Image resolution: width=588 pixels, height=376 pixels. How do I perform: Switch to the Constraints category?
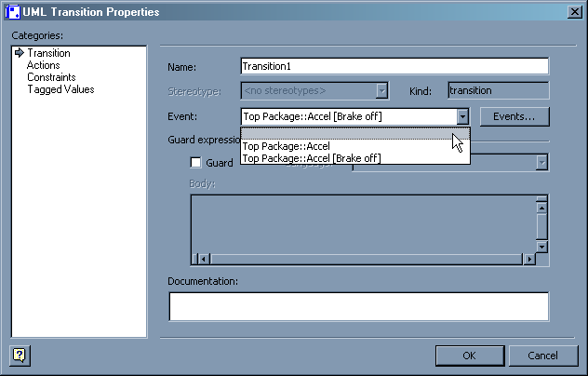coord(51,77)
